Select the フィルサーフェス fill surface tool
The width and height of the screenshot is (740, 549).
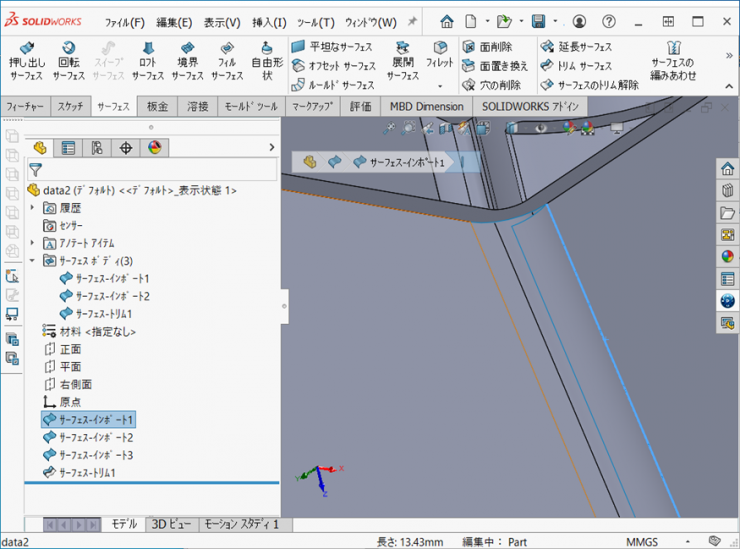pos(227,61)
